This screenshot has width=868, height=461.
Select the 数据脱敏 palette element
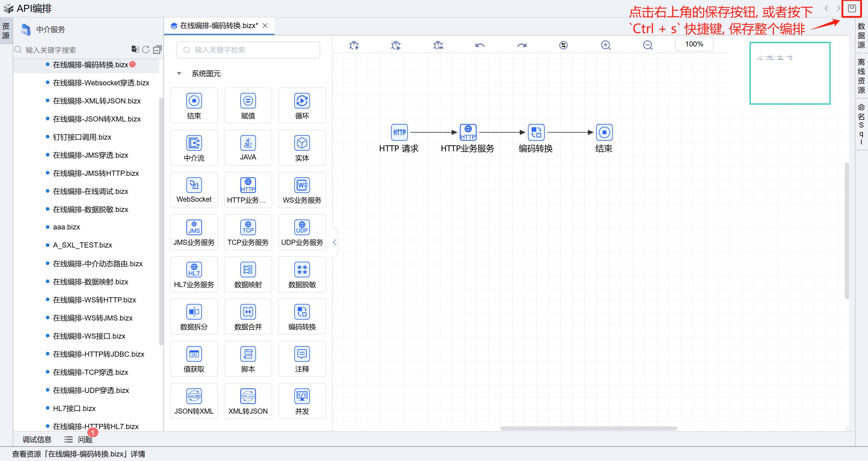tap(302, 274)
